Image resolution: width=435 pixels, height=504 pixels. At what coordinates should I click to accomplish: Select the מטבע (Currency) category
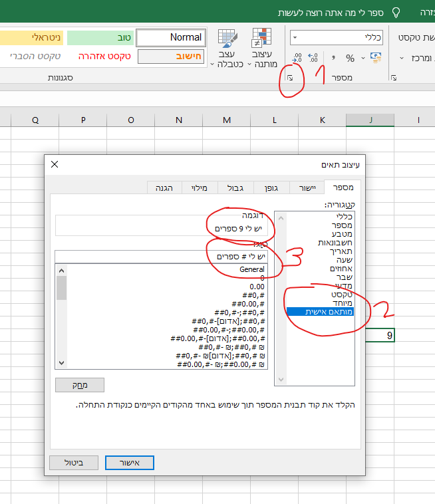coord(320,234)
